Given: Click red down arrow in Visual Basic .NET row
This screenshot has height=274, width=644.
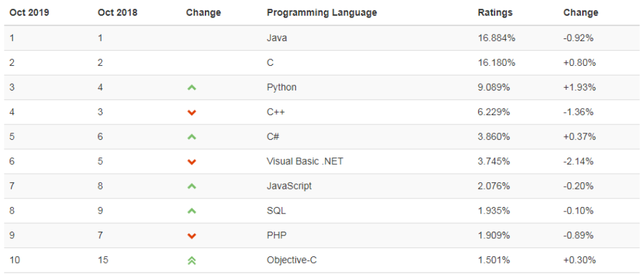Looking at the screenshot, I should click(192, 161).
